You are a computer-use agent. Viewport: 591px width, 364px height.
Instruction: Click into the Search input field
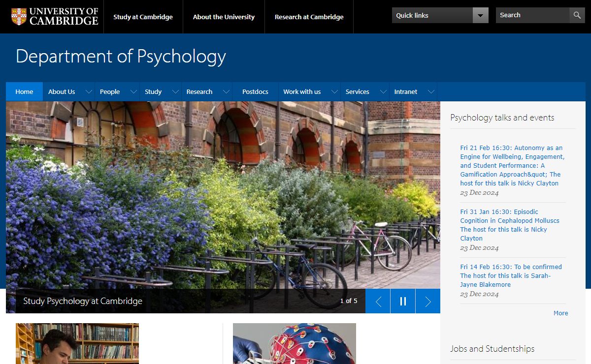pos(532,15)
